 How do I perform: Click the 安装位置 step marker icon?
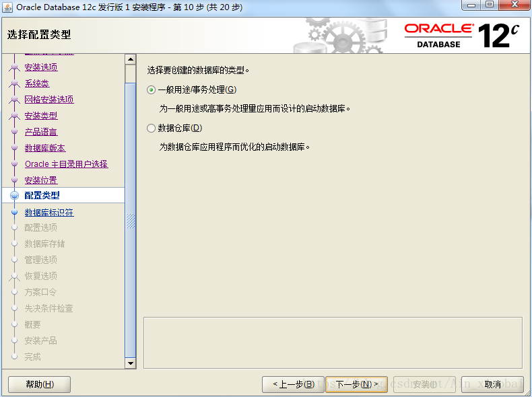point(14,180)
